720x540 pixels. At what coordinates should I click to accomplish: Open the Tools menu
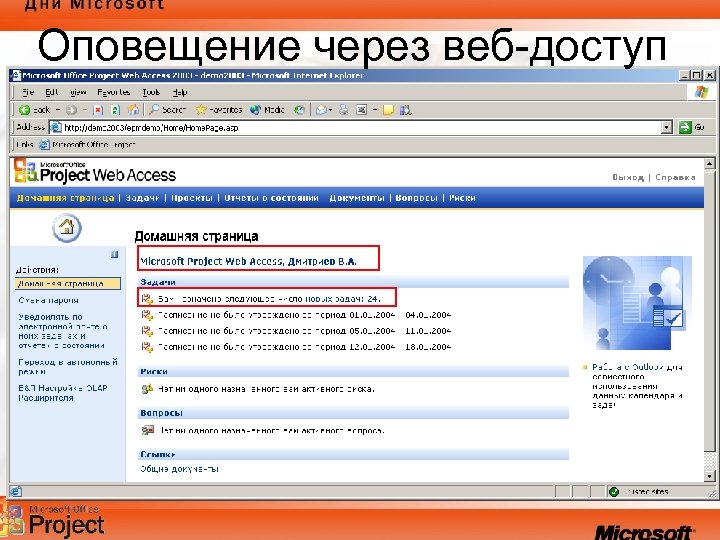[x=151, y=92]
